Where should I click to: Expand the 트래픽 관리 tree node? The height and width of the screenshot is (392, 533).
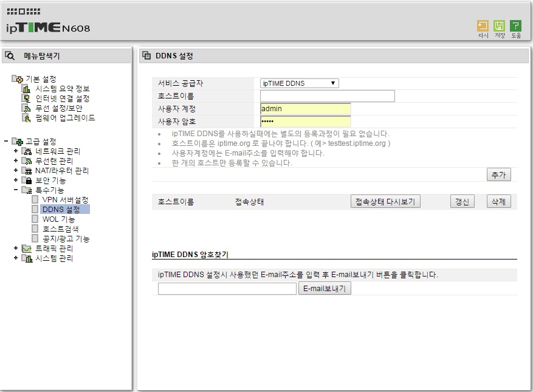[x=16, y=248]
